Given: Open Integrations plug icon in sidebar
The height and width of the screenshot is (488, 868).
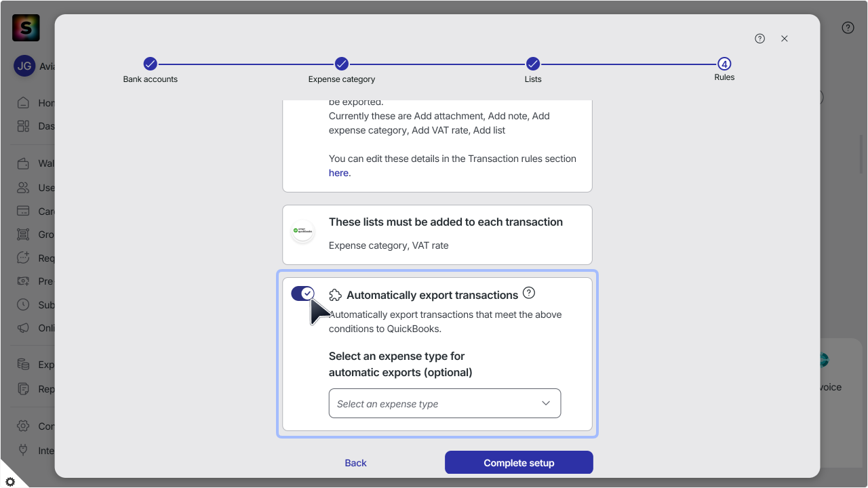Looking at the screenshot, I should point(24,450).
